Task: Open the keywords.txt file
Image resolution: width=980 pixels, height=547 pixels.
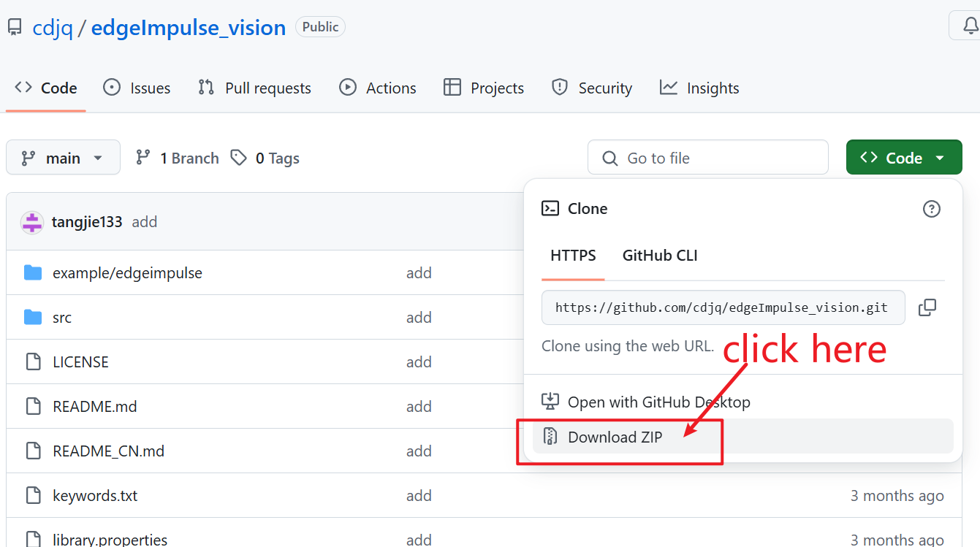Action: (95, 496)
